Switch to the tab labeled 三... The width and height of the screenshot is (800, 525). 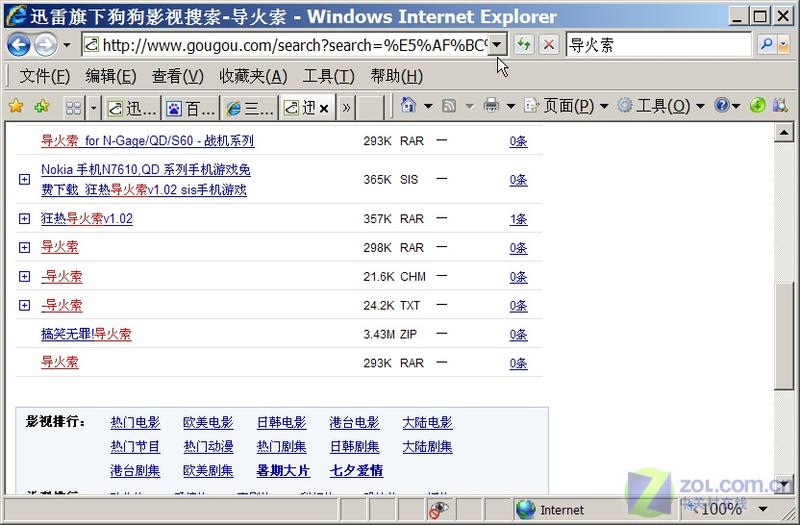249,108
